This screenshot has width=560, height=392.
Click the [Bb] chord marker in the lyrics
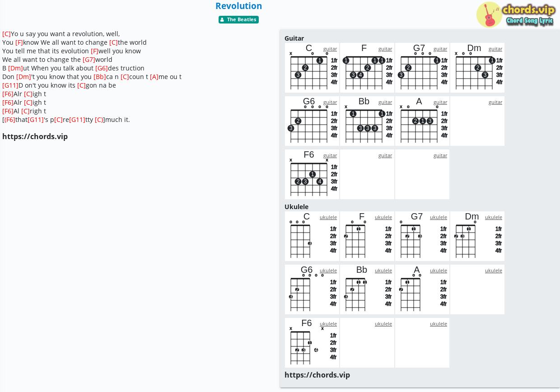tap(100, 77)
